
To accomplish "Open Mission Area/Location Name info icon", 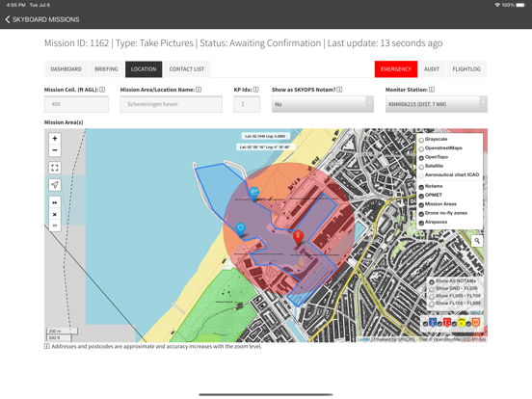I will coord(199,90).
